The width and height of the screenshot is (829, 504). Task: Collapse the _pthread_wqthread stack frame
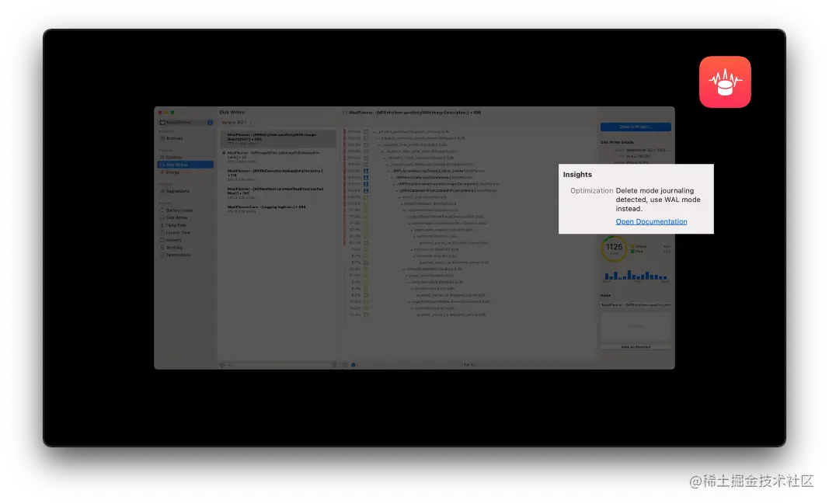[374, 132]
